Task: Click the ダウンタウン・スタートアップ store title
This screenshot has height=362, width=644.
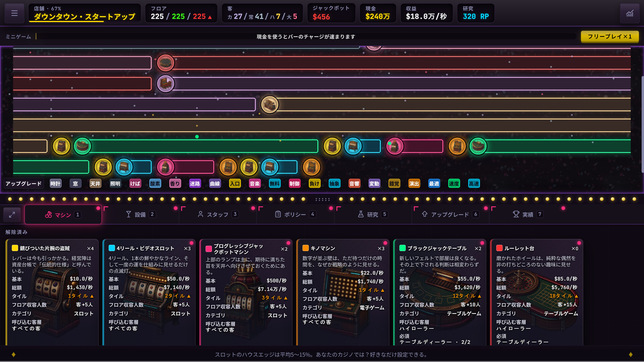Action: pos(85,16)
